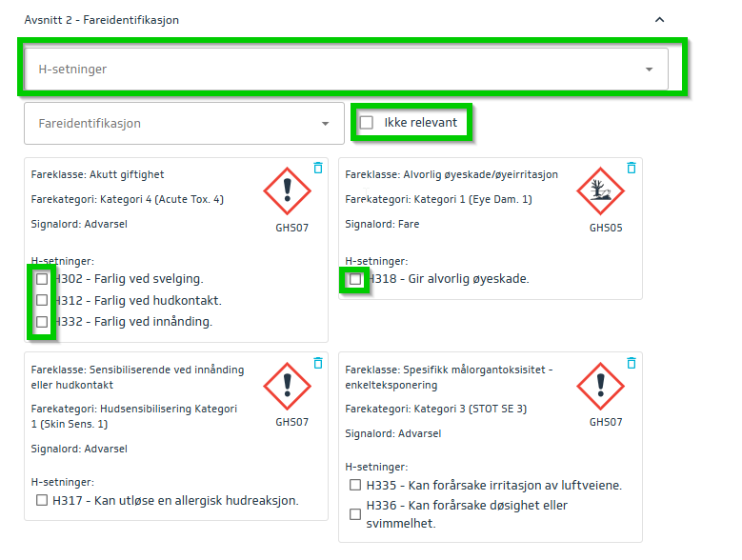Delete the Alvorlig øyeskade hazard card
The image size is (742, 560).
click(632, 168)
